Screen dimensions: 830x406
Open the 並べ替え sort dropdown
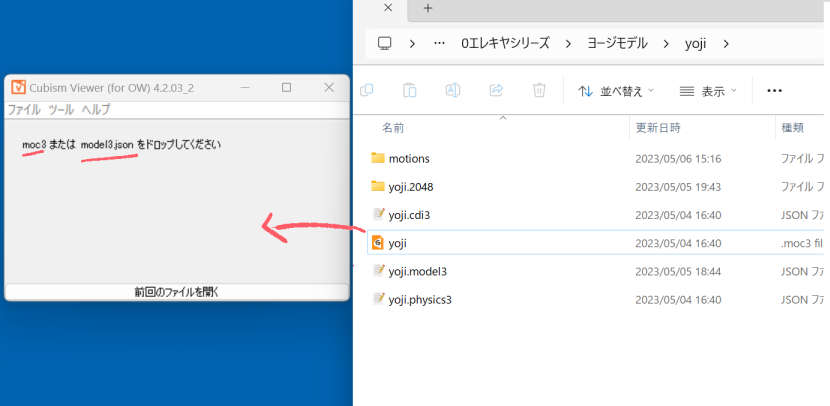[616, 91]
